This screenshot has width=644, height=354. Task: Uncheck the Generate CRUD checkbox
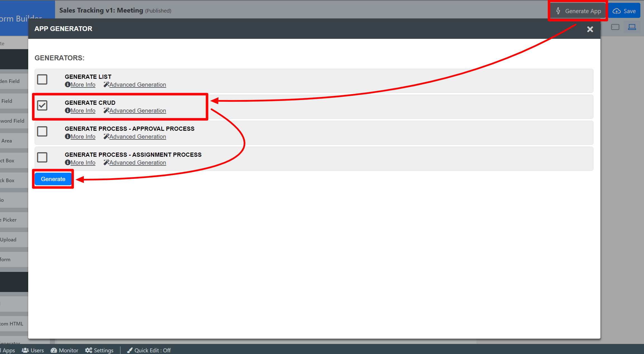(42, 105)
